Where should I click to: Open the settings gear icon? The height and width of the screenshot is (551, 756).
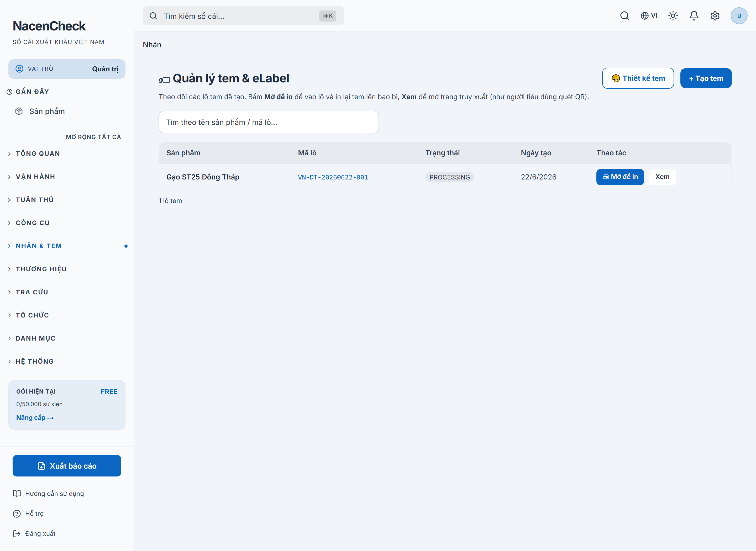click(x=715, y=16)
